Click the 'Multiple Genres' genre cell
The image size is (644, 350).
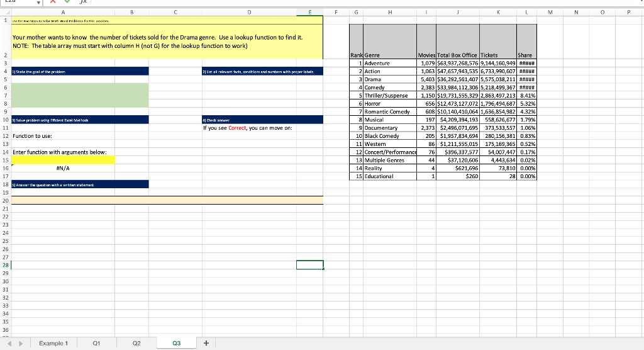point(390,161)
